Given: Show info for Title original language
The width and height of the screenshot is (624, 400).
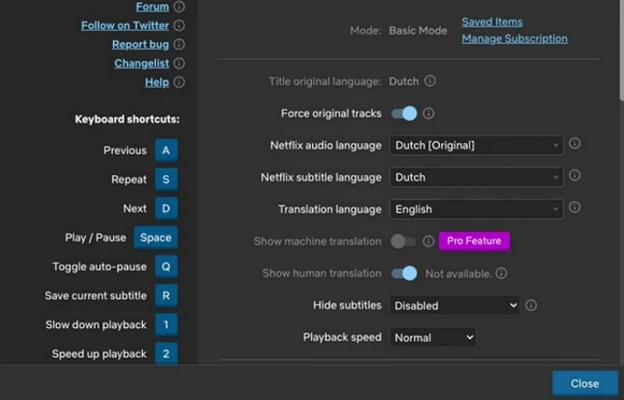Looking at the screenshot, I should [430, 81].
